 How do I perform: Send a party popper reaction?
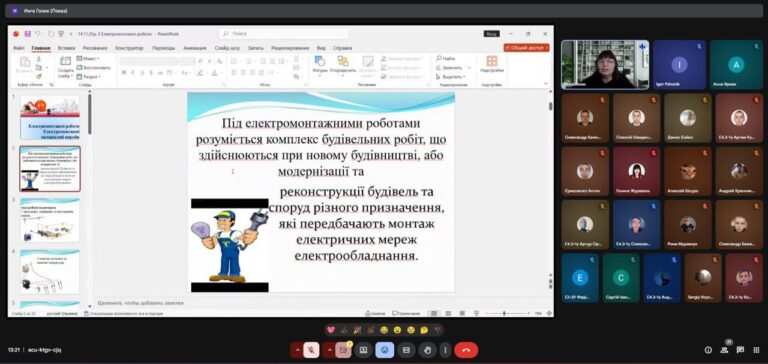(358, 330)
